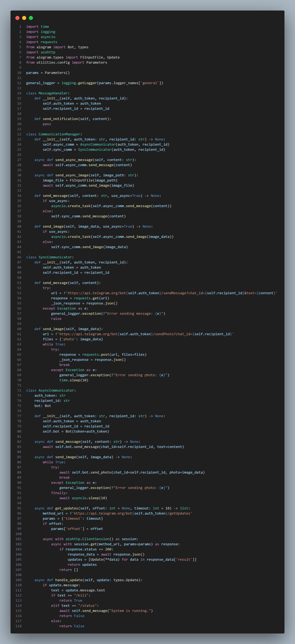Click the yellow minimize window dot
The image size is (295, 644).
pos(24,18)
